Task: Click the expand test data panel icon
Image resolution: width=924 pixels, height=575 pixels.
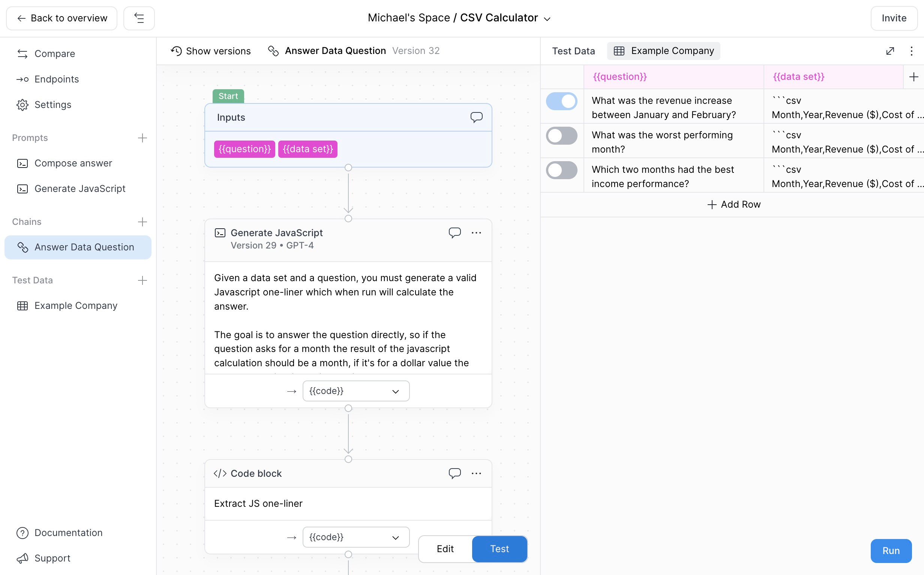Action: pyautogui.click(x=890, y=51)
